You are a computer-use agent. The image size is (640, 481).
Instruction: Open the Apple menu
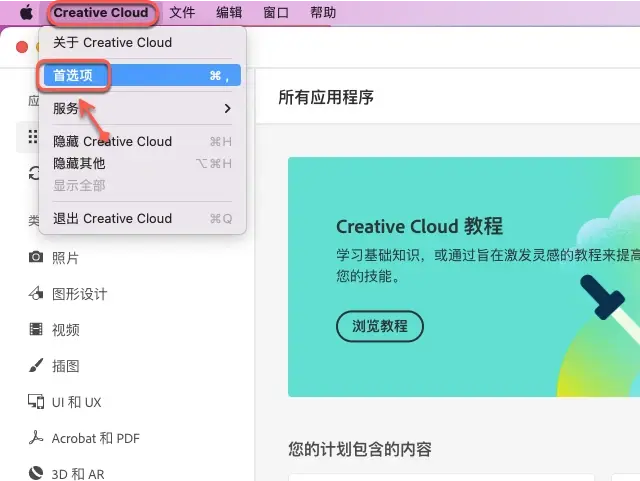click(27, 13)
